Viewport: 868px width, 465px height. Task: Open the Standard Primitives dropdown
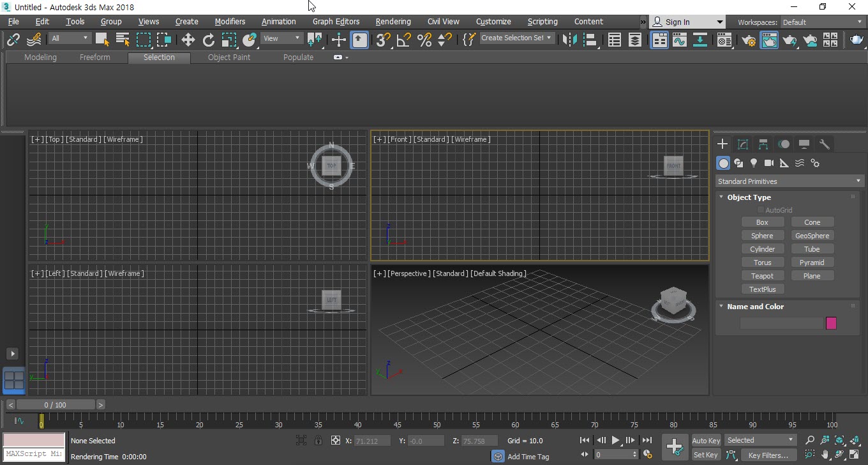[789, 181]
